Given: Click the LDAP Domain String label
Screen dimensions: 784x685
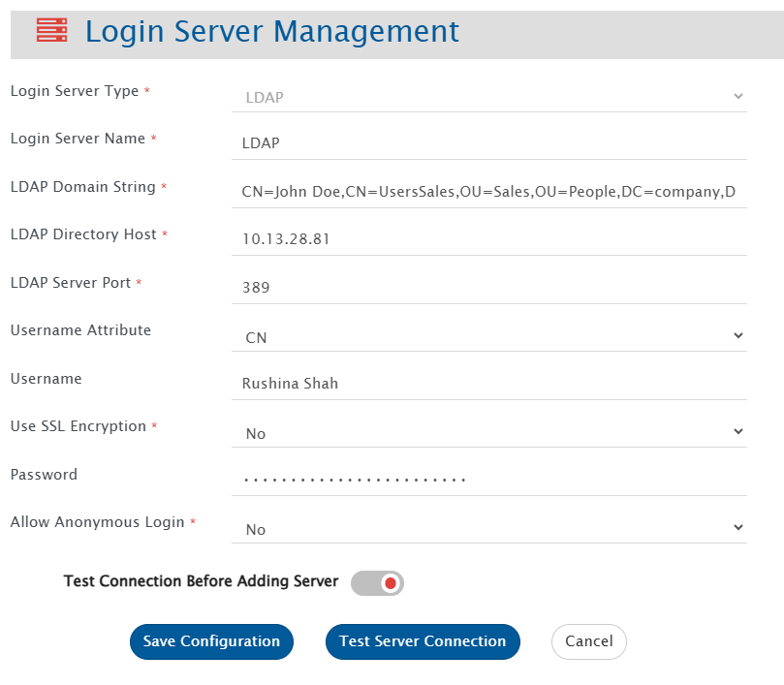Looking at the screenshot, I should tap(82, 187).
